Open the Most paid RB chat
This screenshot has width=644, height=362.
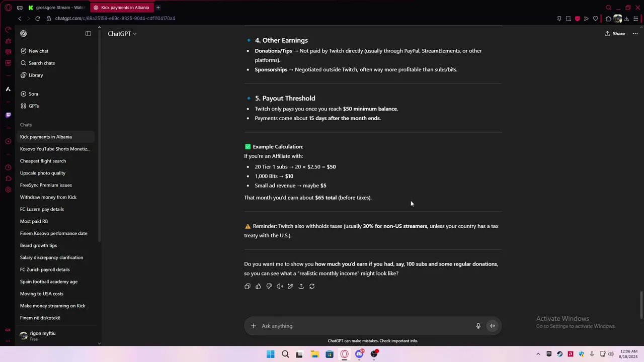coord(55,221)
